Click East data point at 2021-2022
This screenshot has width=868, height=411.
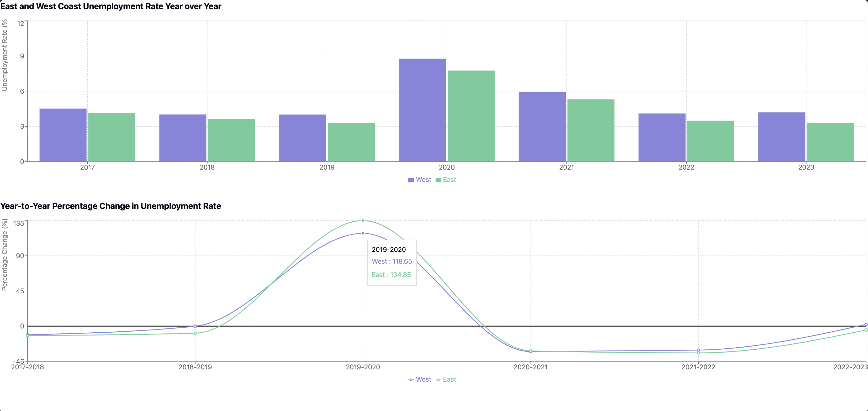[x=698, y=353]
